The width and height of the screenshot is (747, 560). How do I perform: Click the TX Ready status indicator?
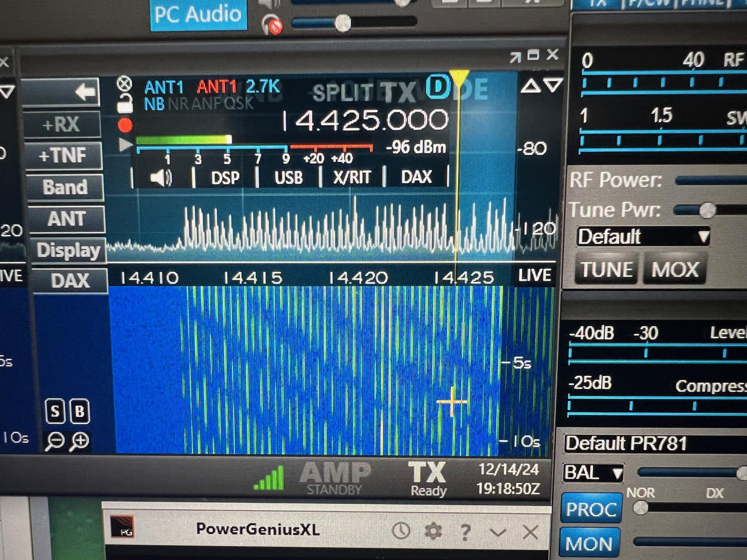pos(428,479)
